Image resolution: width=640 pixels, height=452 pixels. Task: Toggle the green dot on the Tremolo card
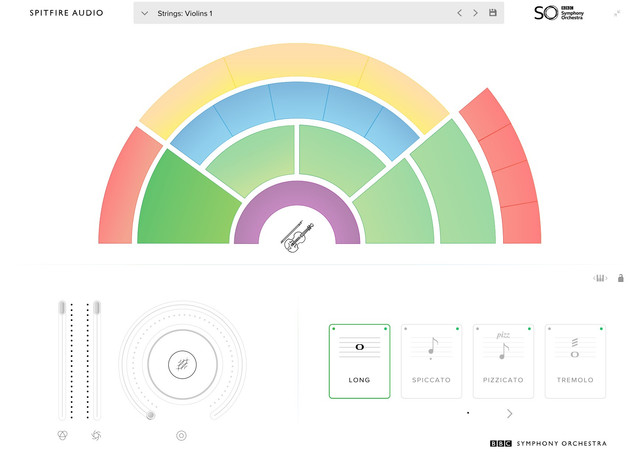pos(601,329)
